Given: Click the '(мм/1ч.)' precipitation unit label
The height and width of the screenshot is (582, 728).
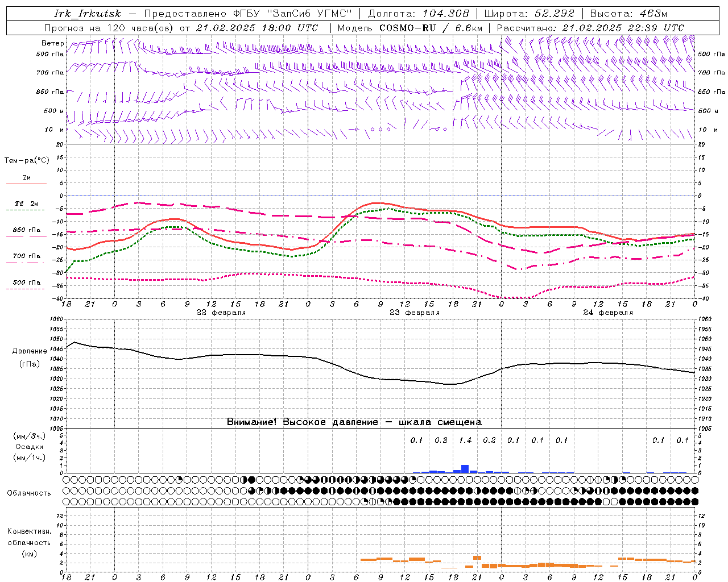Looking at the screenshot, I should [30, 458].
